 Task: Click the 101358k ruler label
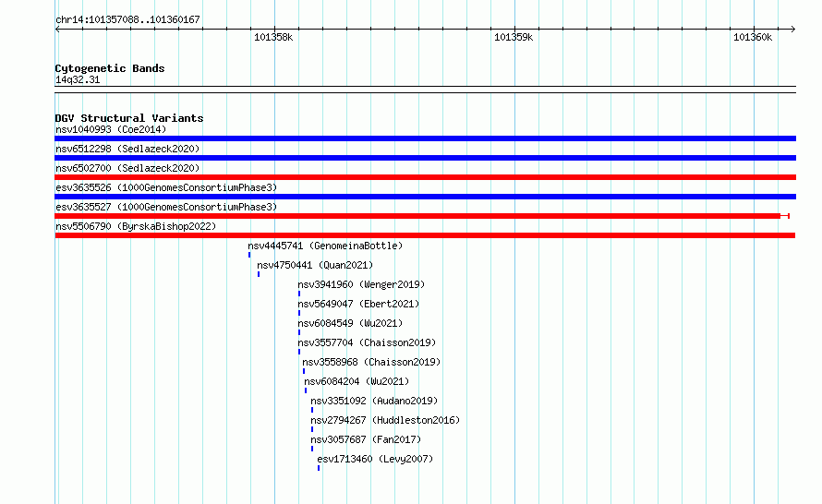point(273,37)
